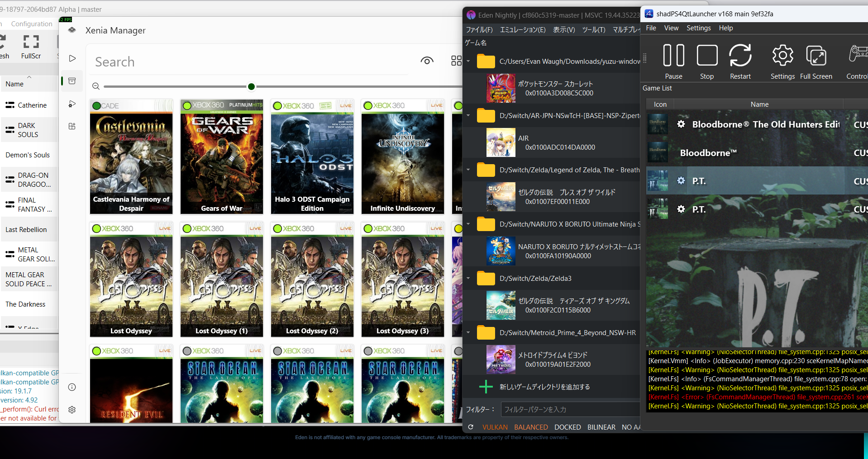
Task: Toggle DOCKED mode in Eden status bar
Action: click(x=568, y=427)
